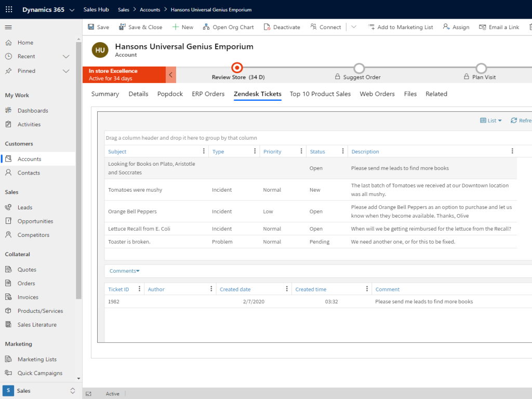Collapse the sidebar using the hamburger icon
Screen dimensions: 532x399
8,27
